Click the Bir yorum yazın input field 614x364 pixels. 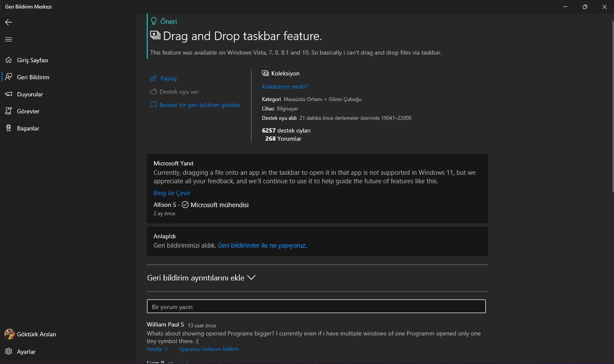pyautogui.click(x=316, y=306)
